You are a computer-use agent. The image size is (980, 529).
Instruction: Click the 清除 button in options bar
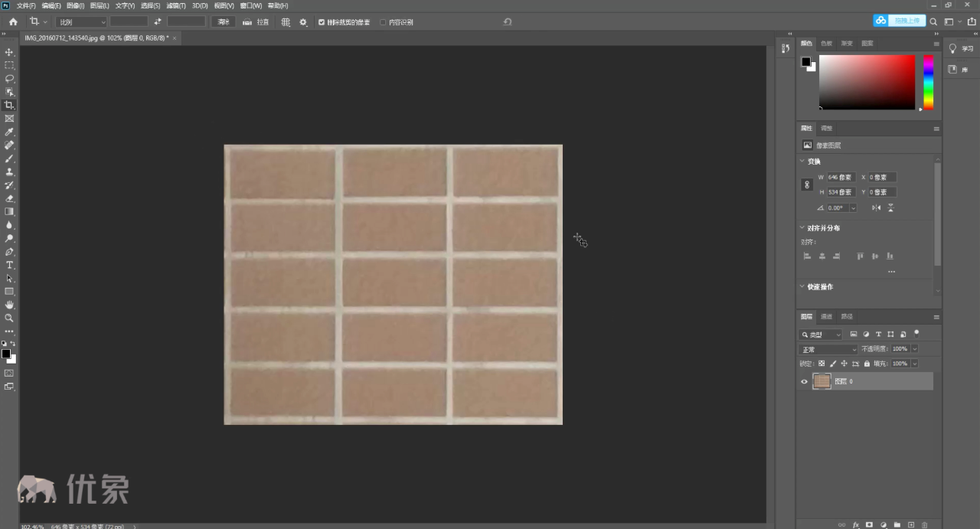224,22
